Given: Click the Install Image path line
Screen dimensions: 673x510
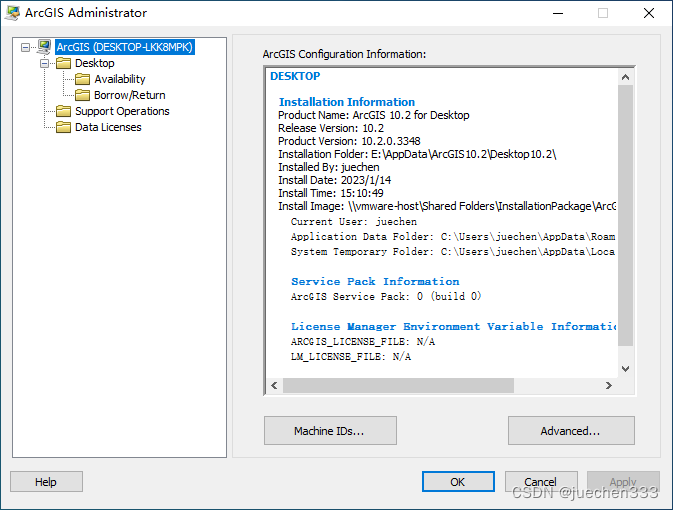Looking at the screenshot, I should tap(447, 206).
